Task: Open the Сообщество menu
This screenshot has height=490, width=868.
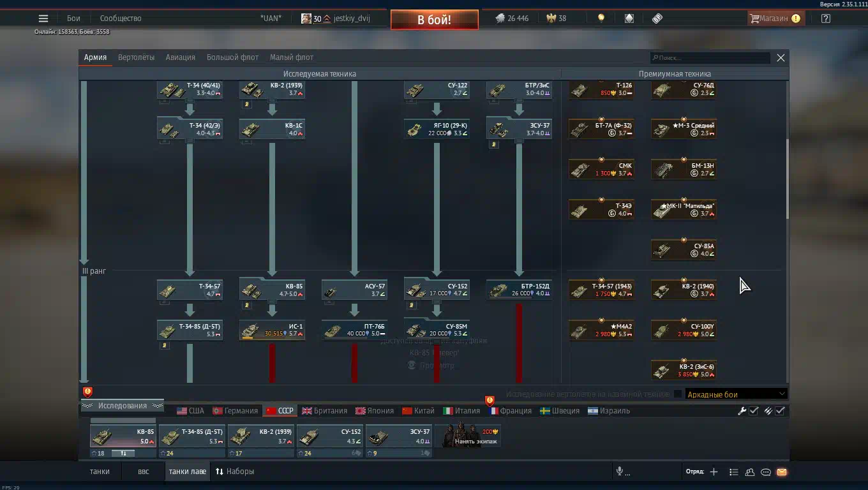Action: pyautogui.click(x=121, y=19)
